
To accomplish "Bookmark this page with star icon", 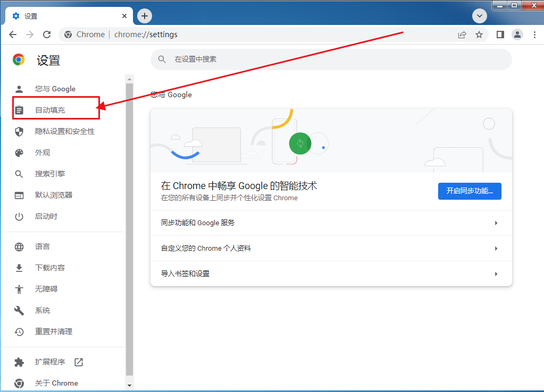I will 479,35.
